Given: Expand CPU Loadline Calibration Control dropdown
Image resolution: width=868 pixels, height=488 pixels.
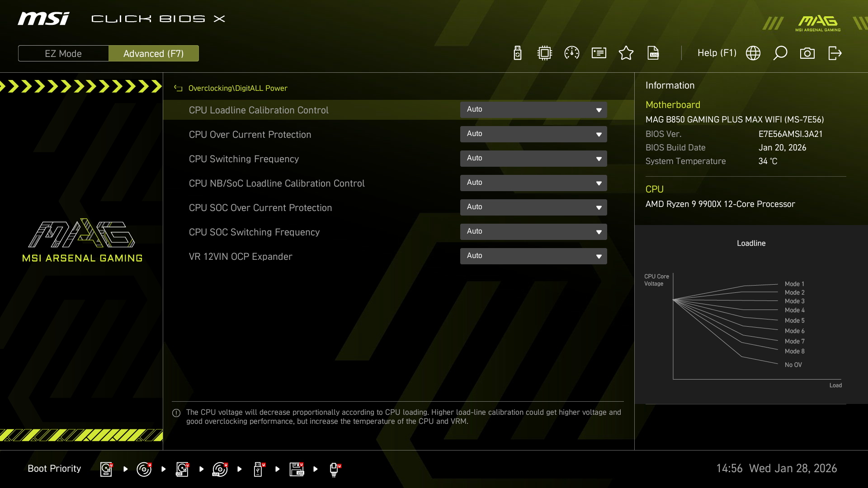Looking at the screenshot, I should (x=533, y=110).
